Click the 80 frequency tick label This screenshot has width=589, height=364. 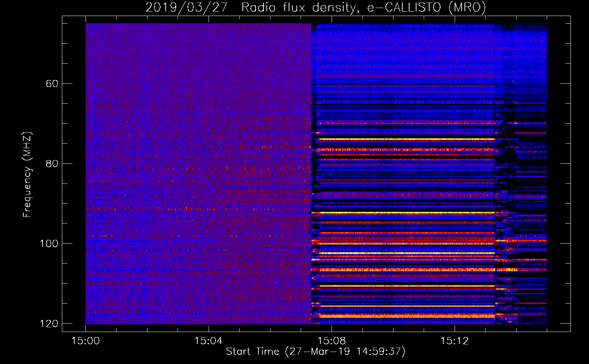click(52, 163)
